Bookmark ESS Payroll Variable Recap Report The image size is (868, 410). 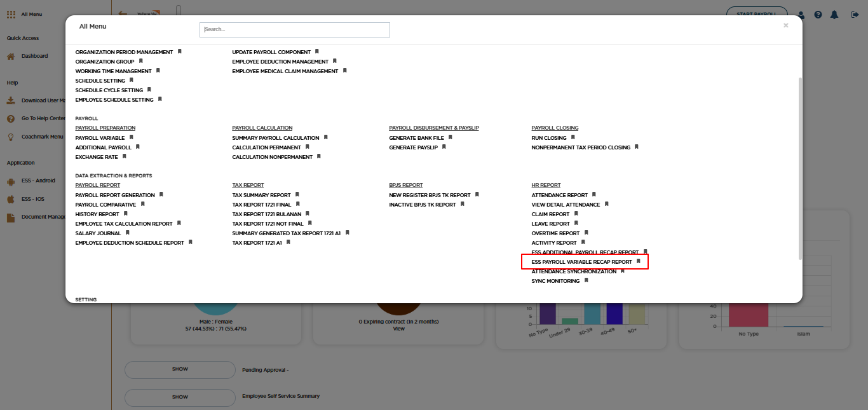pyautogui.click(x=639, y=261)
